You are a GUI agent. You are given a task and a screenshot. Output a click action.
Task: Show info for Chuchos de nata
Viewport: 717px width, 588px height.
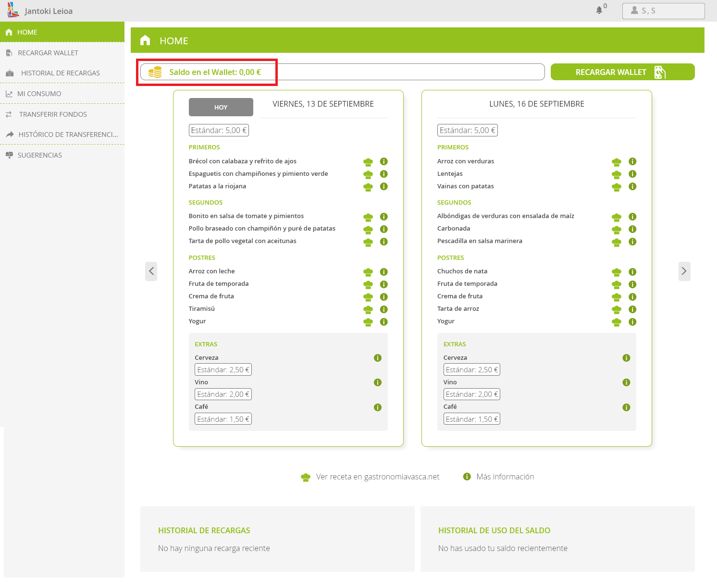point(632,272)
